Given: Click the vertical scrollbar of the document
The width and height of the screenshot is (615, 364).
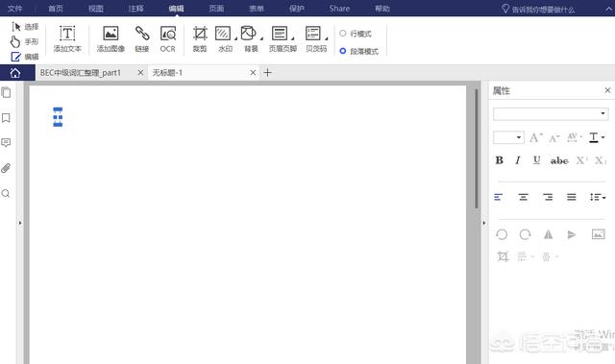Looking at the screenshot, I should click(x=477, y=149).
